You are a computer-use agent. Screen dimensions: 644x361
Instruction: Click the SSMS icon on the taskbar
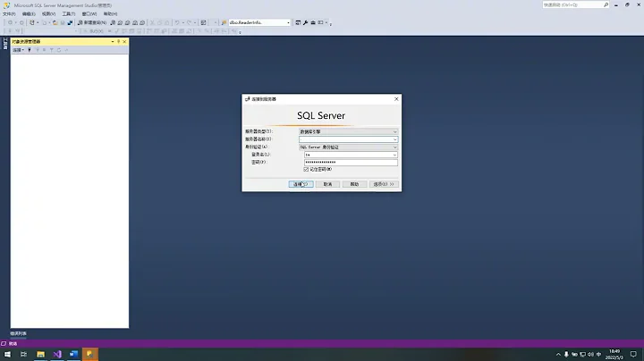tap(90, 354)
